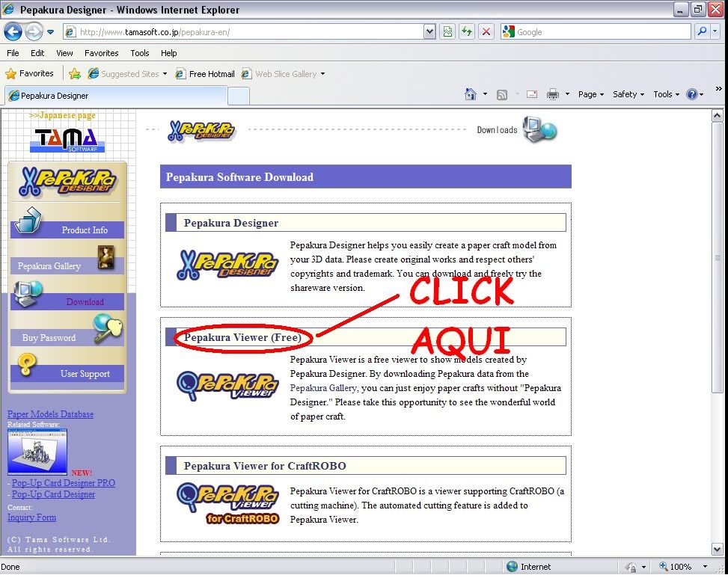The height and width of the screenshot is (578, 728).
Task: Open the Tools menu in menu bar
Action: pyautogui.click(x=139, y=53)
